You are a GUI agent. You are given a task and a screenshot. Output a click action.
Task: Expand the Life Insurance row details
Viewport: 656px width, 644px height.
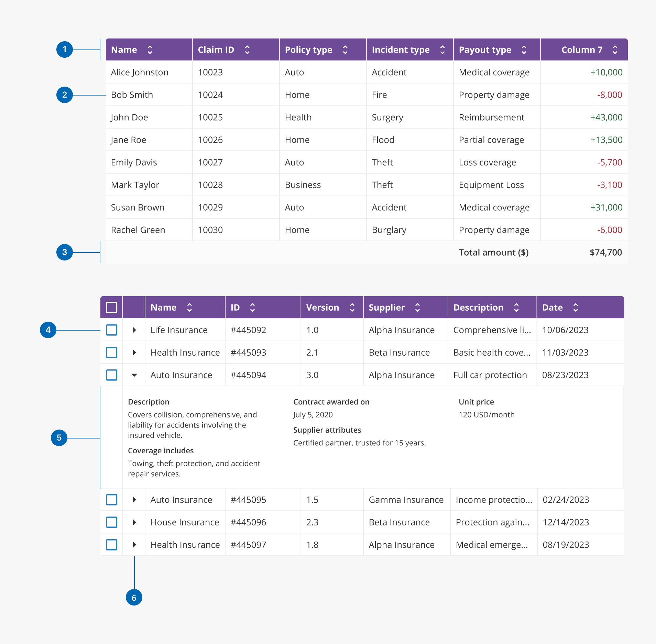(134, 330)
